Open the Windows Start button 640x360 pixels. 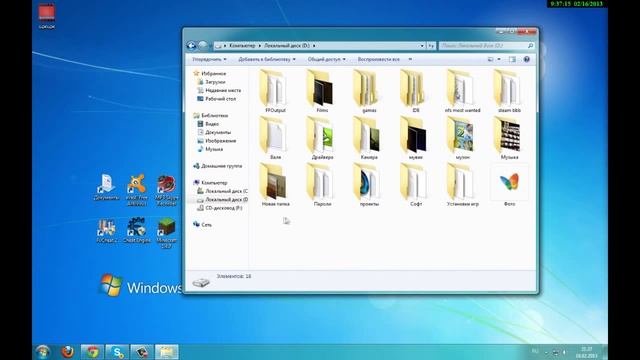43,351
